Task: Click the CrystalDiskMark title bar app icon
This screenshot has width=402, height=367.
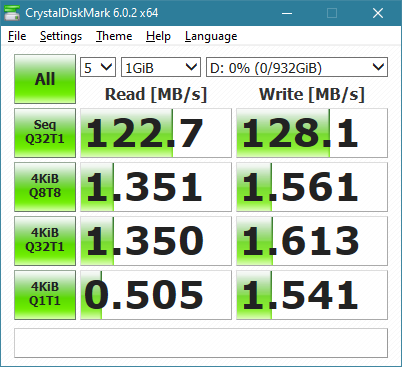Action: click(12, 13)
